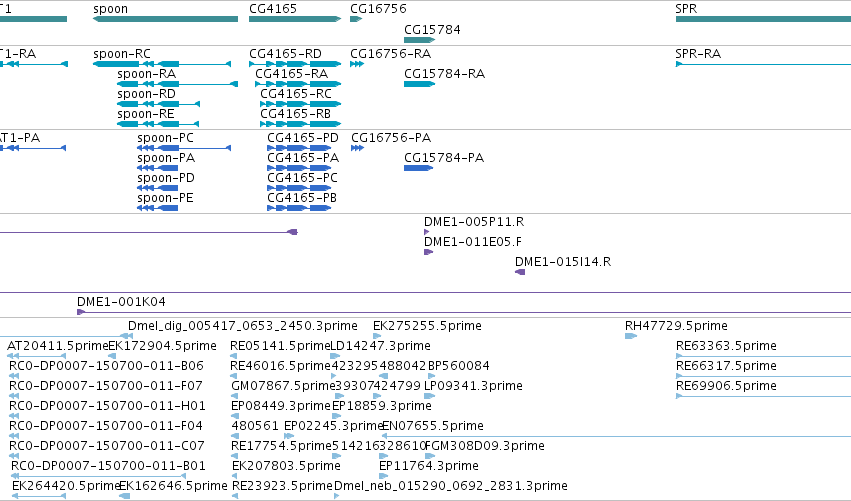Click RC0-DP0007-150700-011-B06 feature
Viewport: 851px width, 501px height.
click(x=106, y=366)
